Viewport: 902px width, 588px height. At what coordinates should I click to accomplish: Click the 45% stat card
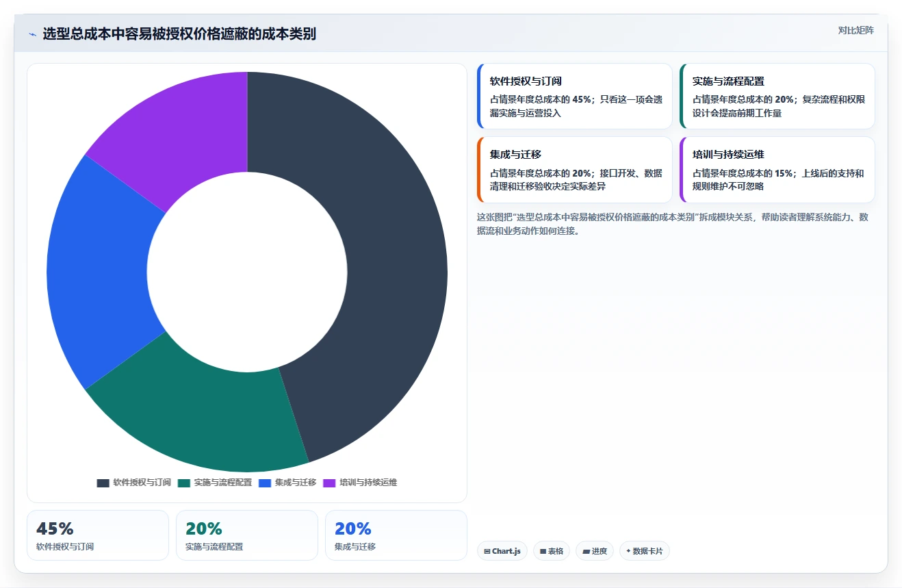(98, 535)
